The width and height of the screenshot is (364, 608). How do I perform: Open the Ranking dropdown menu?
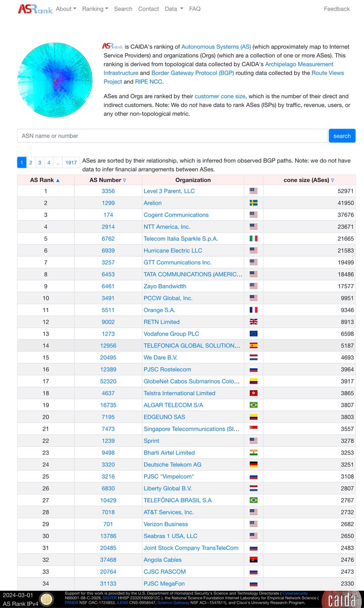(x=95, y=9)
